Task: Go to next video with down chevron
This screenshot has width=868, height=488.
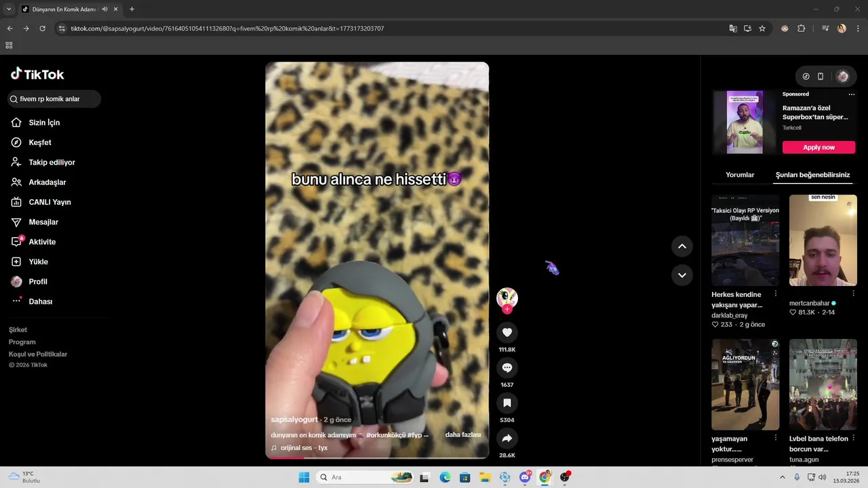Action: click(x=682, y=274)
